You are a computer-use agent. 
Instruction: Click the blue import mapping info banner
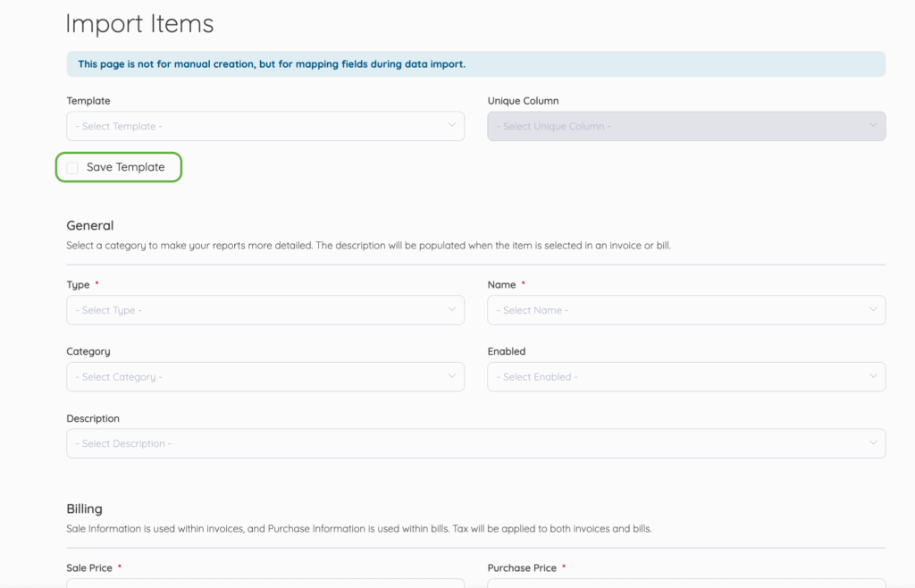click(475, 64)
